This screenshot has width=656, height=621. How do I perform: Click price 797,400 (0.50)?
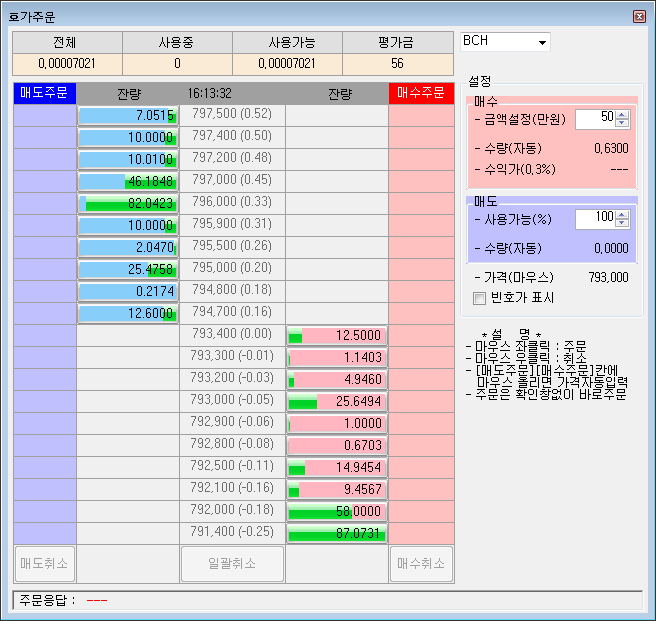click(232, 136)
